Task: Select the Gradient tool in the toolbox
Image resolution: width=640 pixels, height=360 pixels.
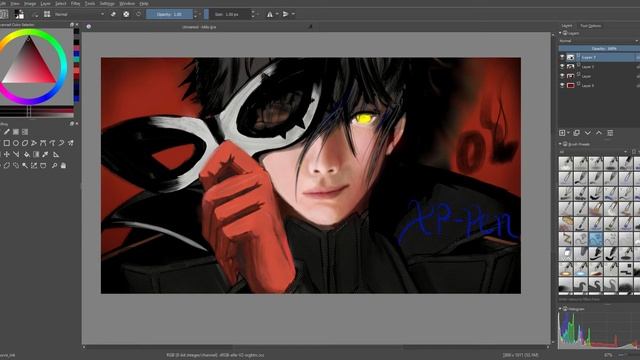Action: coord(36,154)
